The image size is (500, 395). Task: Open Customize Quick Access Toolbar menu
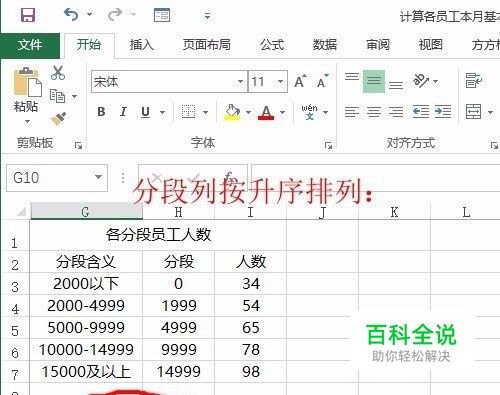(x=207, y=16)
